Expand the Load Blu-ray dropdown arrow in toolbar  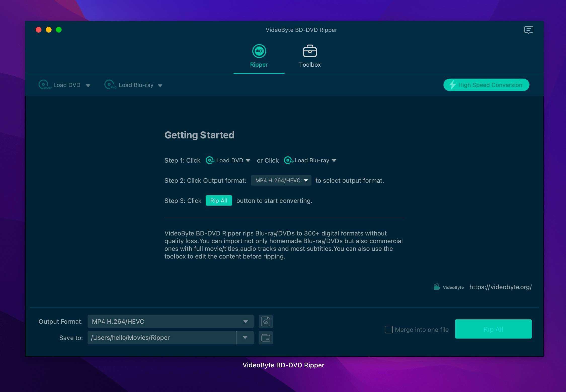coord(160,86)
